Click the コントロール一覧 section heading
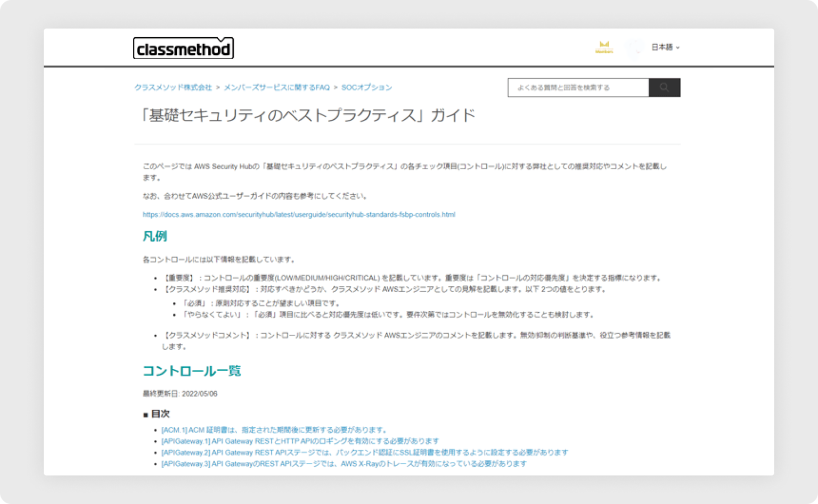818x504 pixels. [192, 371]
